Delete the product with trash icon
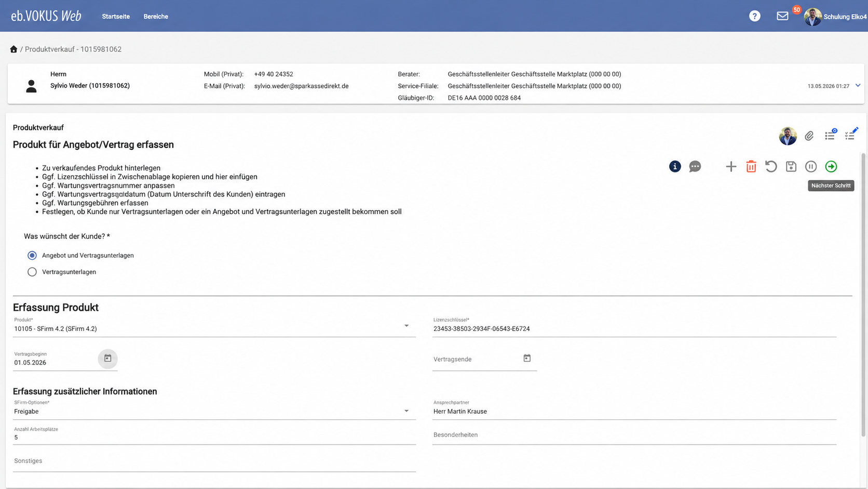Image resolution: width=868 pixels, height=489 pixels. click(751, 166)
